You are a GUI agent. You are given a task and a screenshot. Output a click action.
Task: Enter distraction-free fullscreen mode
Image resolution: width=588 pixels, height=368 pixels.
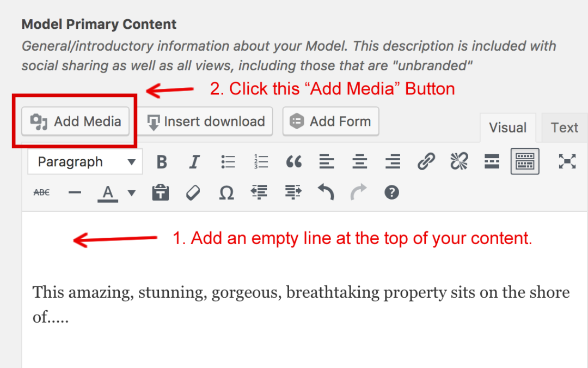567,161
